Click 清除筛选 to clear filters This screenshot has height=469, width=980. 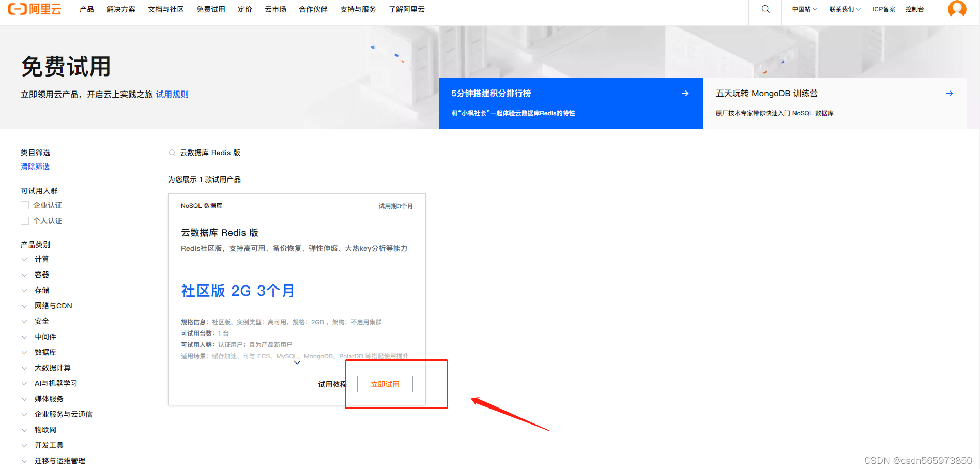(x=35, y=167)
